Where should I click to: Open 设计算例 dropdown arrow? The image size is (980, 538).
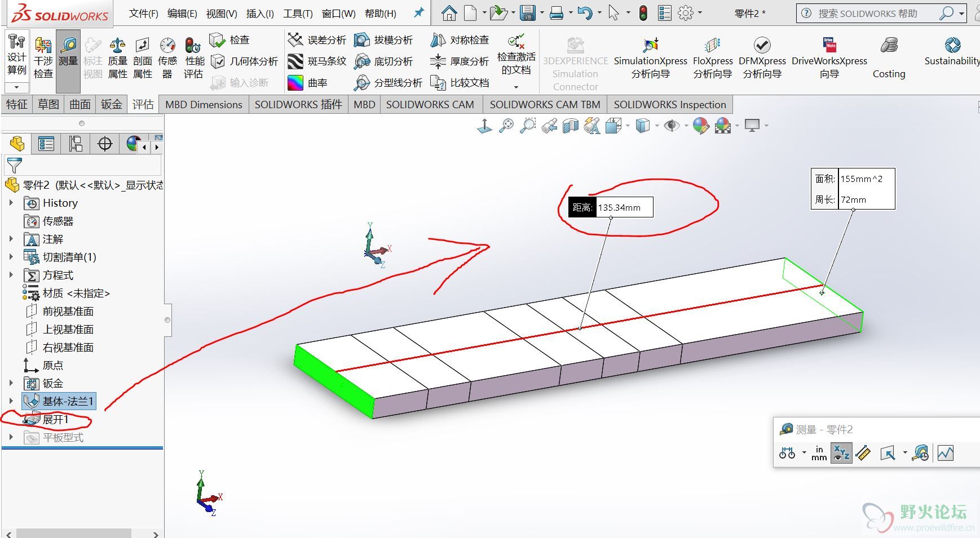(x=16, y=87)
